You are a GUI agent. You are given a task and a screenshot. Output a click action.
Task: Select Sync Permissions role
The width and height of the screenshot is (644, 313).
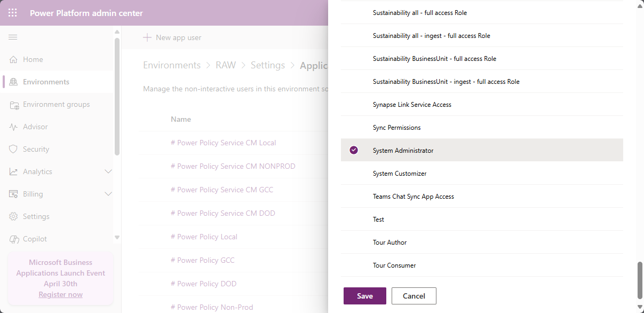(482, 127)
